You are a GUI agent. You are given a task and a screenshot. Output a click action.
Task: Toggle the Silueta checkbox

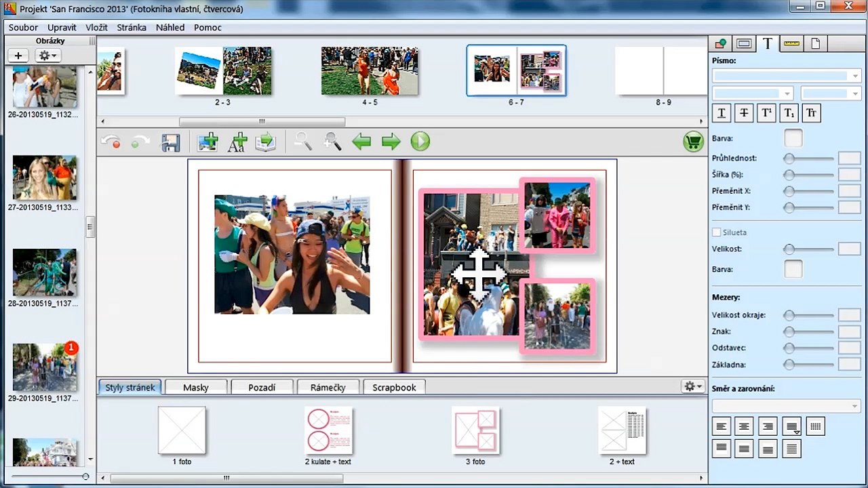(717, 232)
